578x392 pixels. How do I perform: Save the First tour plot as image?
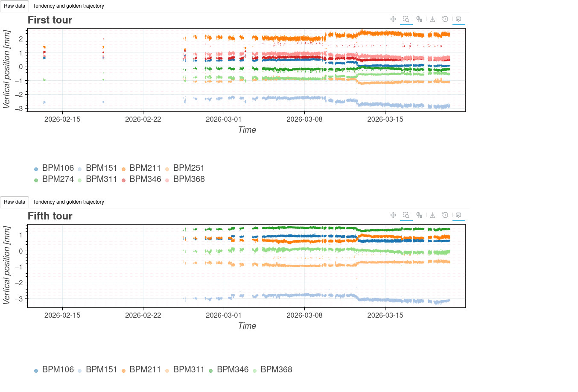click(432, 19)
